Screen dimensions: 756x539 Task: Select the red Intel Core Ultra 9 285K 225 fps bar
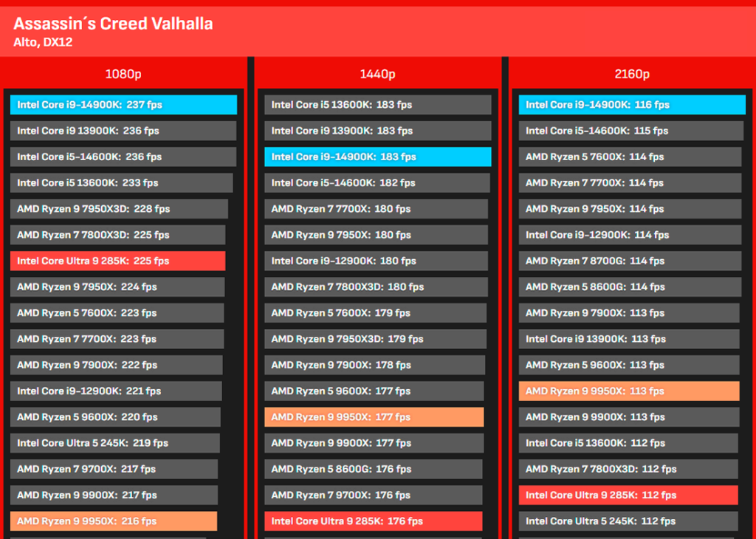point(117,261)
